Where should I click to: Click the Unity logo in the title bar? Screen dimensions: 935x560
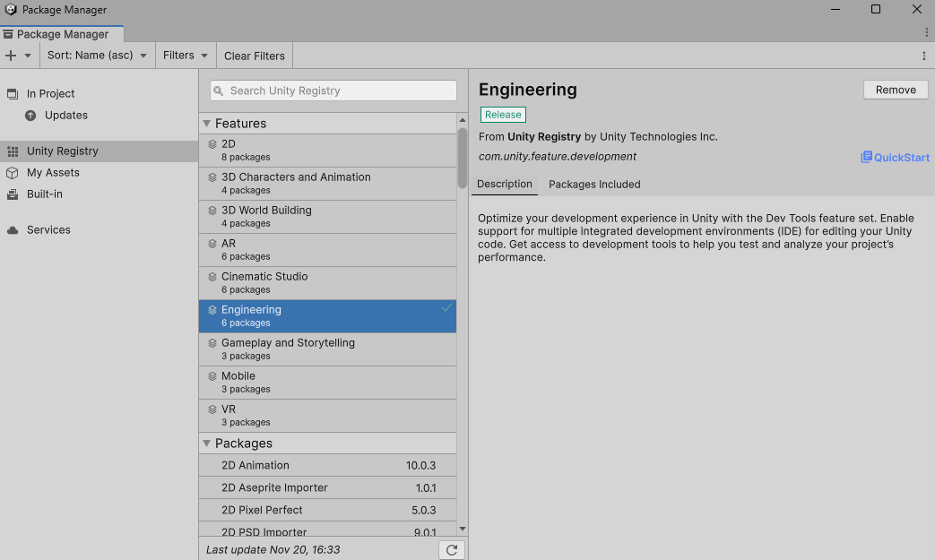click(x=10, y=10)
